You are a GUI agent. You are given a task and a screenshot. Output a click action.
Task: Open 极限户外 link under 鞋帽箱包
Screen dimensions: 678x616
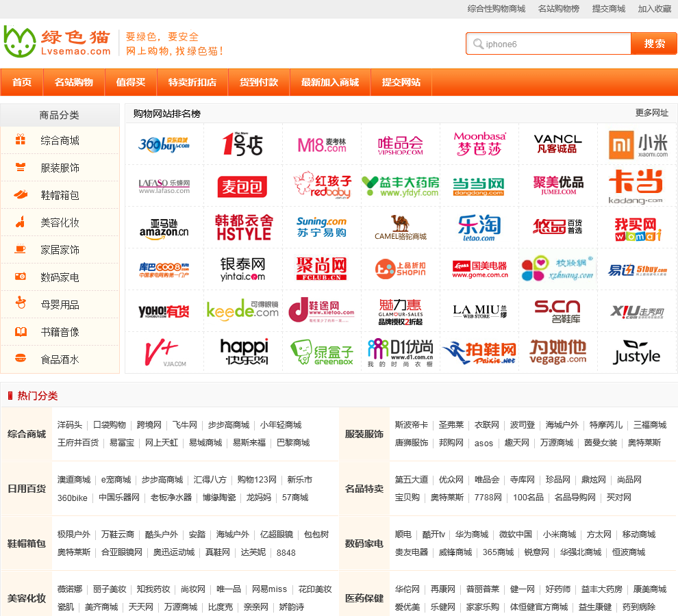coord(74,535)
